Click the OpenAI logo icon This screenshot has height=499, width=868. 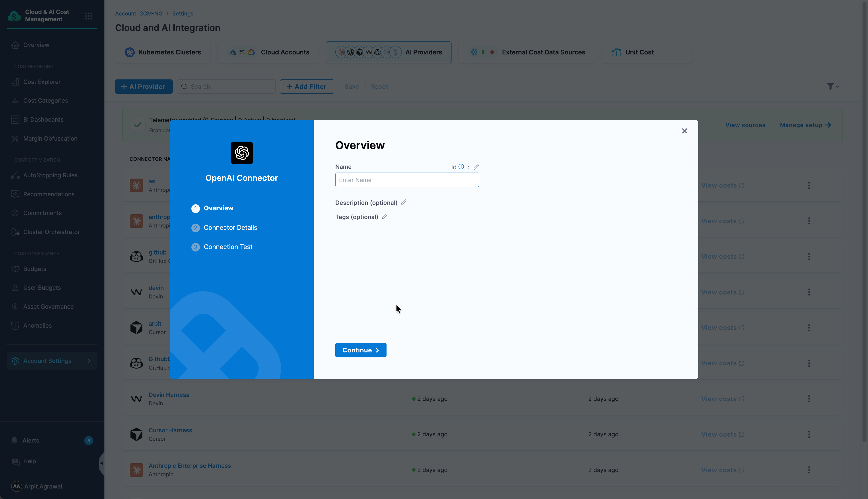pos(242,153)
